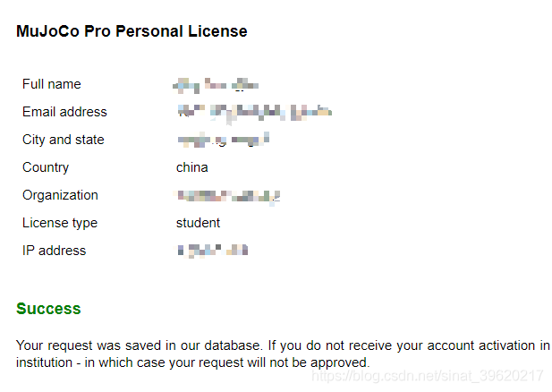
Task: Click the Full name label
Action: 51,84
